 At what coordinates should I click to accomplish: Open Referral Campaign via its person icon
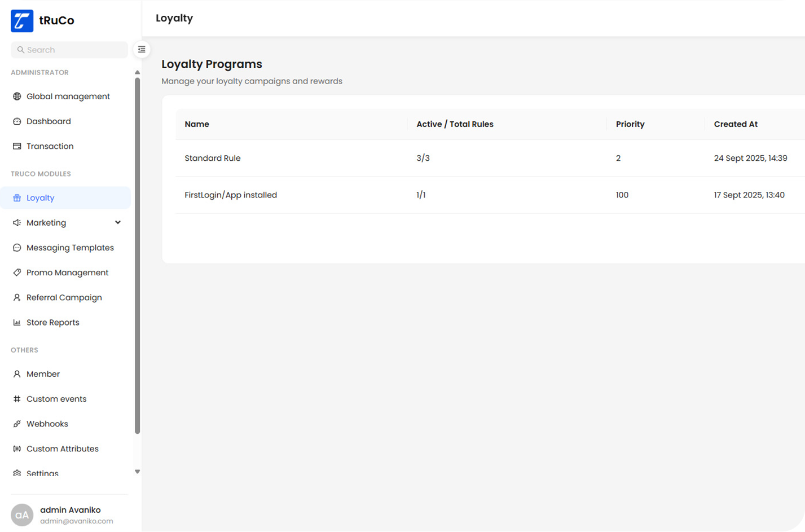click(x=17, y=297)
